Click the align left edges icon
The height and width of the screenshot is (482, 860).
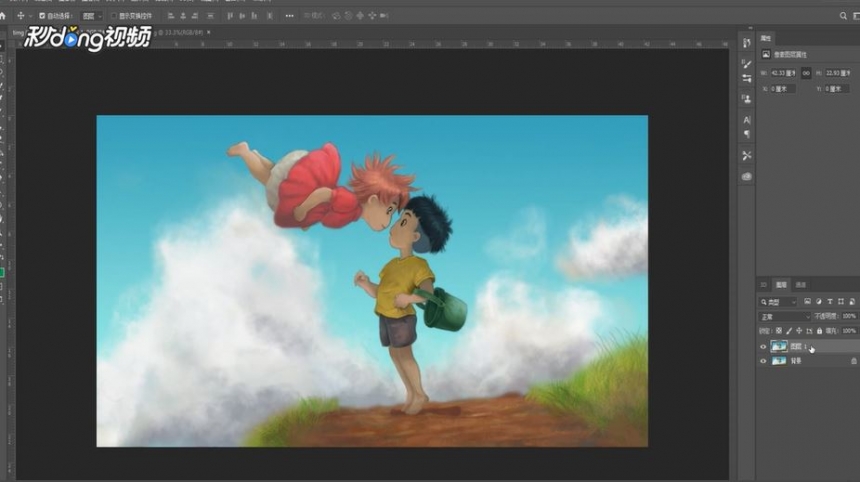(171, 16)
